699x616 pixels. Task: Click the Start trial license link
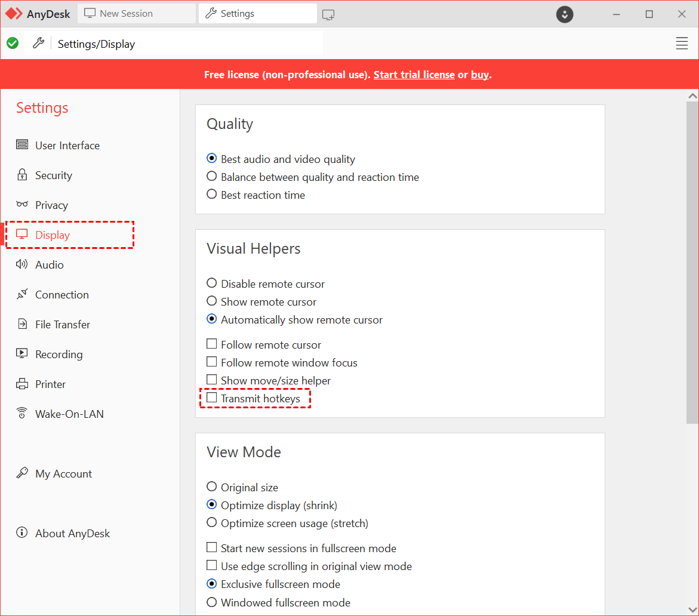(414, 75)
